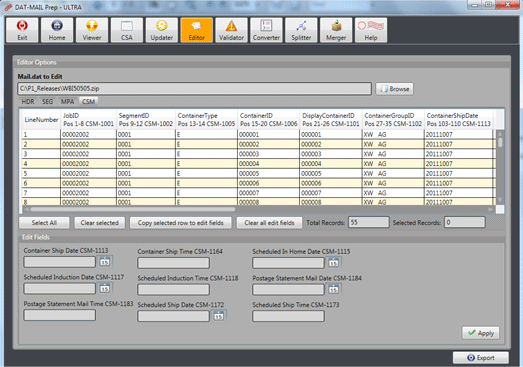
Task: Click the DisplayContainerID column header
Action: pos(331,119)
